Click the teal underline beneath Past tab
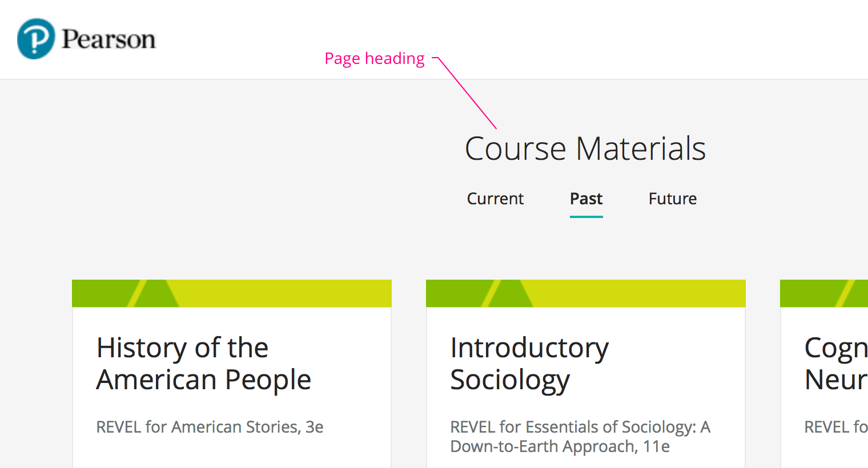Screen dimensions: 868x468 (586, 217)
